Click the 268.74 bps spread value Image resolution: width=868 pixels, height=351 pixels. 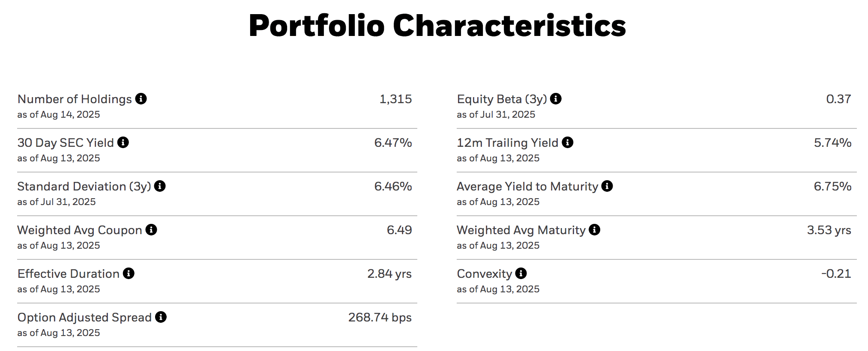[380, 318]
